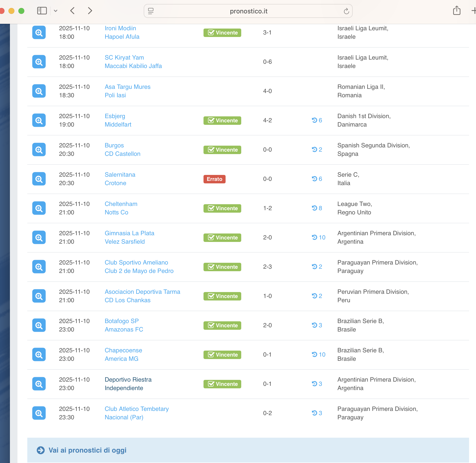Open history icon for Cheltenham match
This screenshot has height=463, width=476.
(x=317, y=208)
